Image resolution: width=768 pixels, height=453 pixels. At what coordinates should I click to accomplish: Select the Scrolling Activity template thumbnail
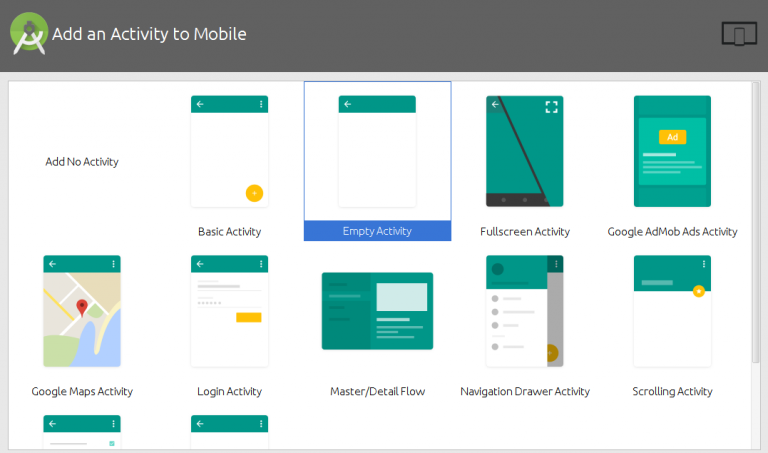coord(672,311)
